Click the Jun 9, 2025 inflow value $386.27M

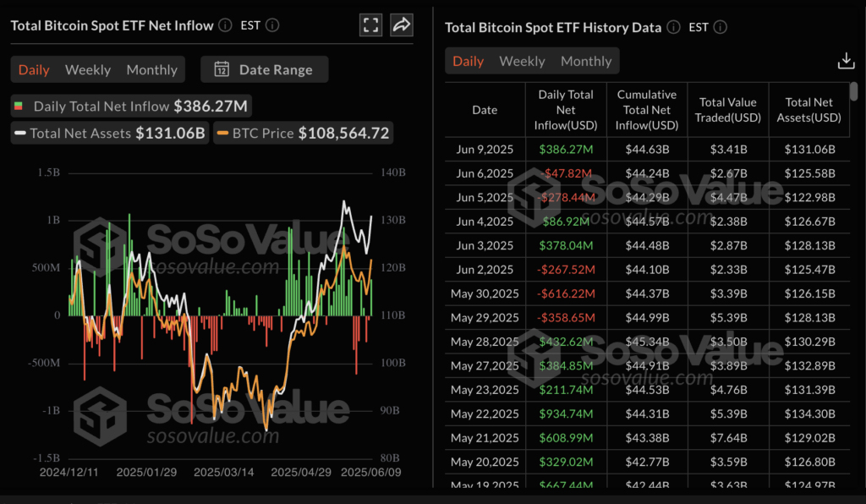(x=566, y=149)
